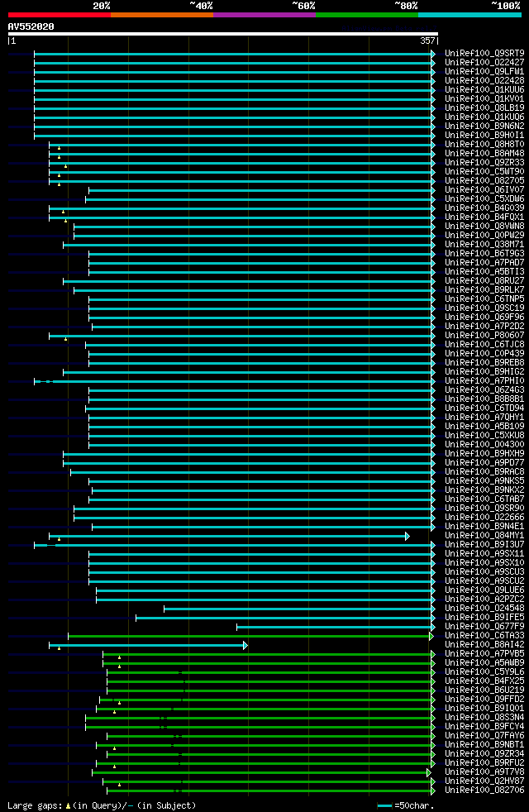529x812 pixels.
Task: Open the UniRef100_B9HXH9 hit
Action: coord(484,454)
